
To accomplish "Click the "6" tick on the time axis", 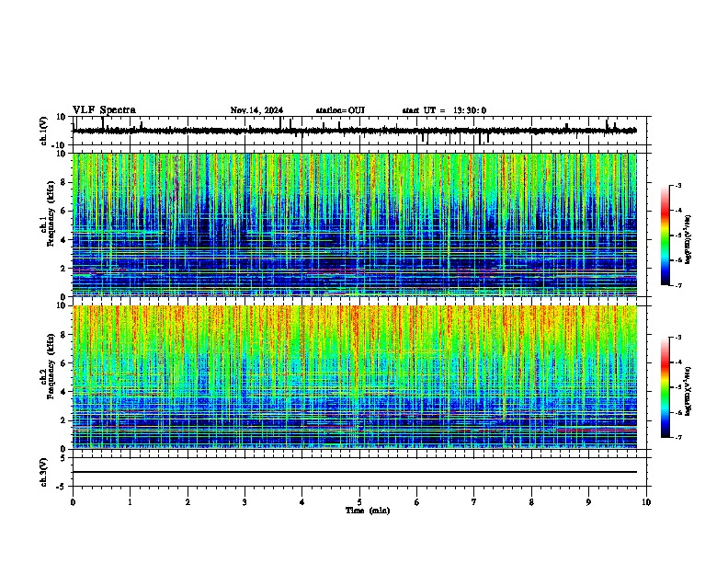I will coord(417,502).
